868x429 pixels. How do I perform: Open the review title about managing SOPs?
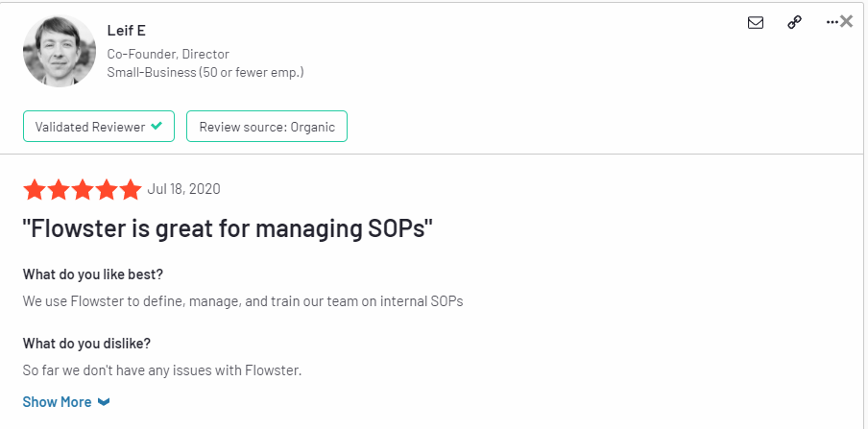[x=228, y=228]
